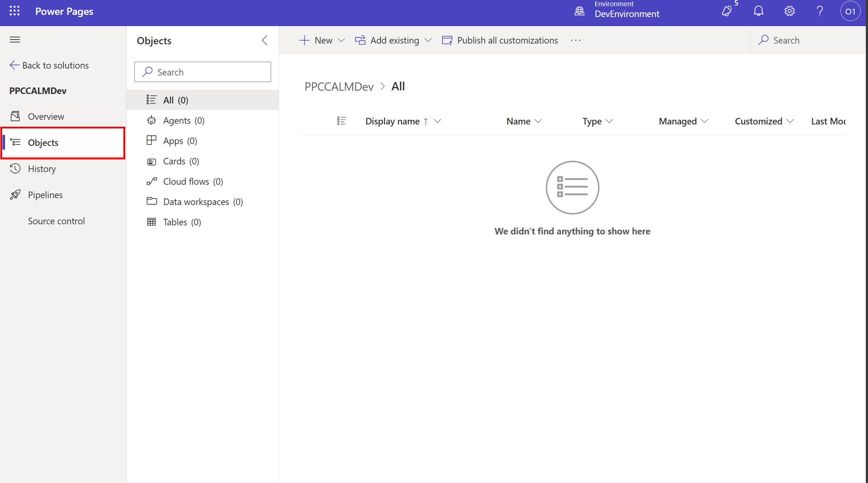This screenshot has width=868, height=483.
Task: Click the what's new megaphone icon
Action: click(727, 11)
